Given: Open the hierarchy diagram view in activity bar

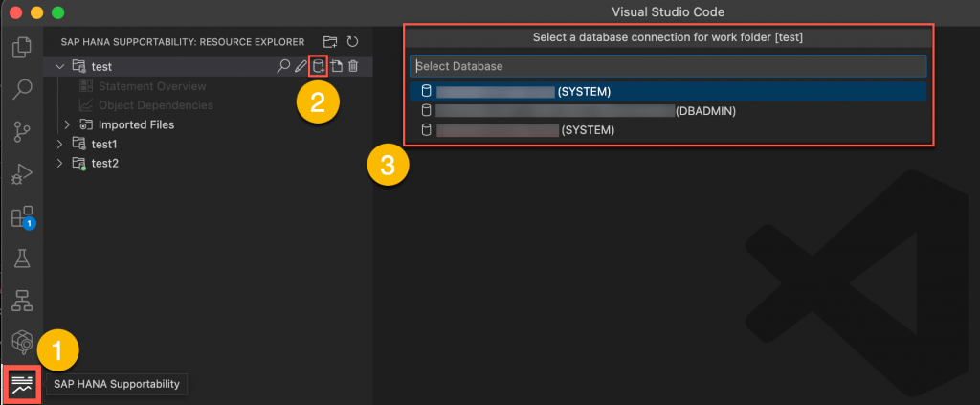Looking at the screenshot, I should coord(22,301).
